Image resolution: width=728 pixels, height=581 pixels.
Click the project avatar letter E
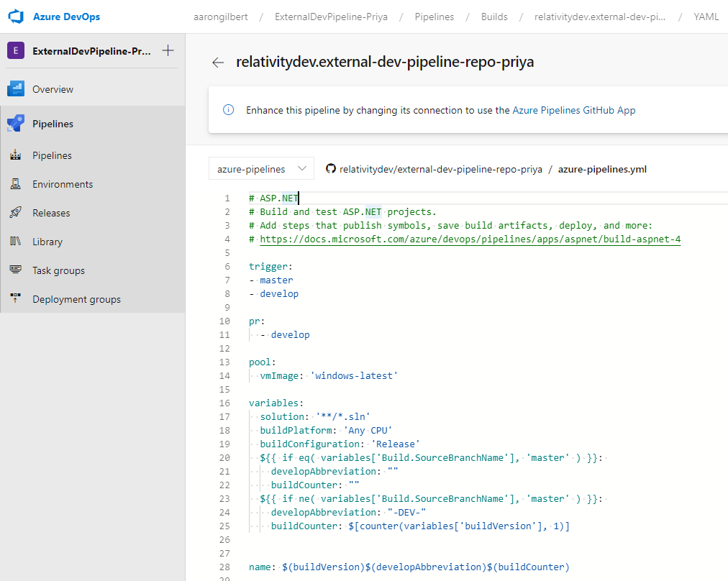tap(16, 50)
